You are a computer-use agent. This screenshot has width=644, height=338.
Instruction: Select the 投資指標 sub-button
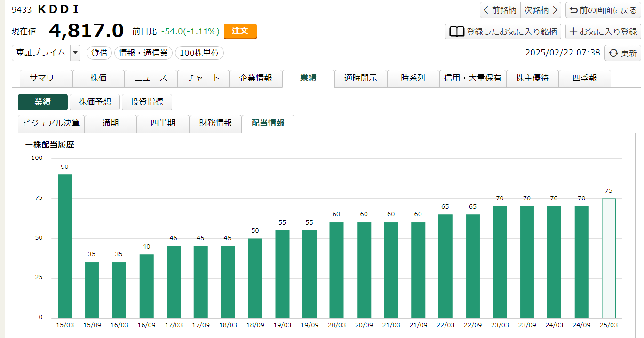click(x=147, y=102)
